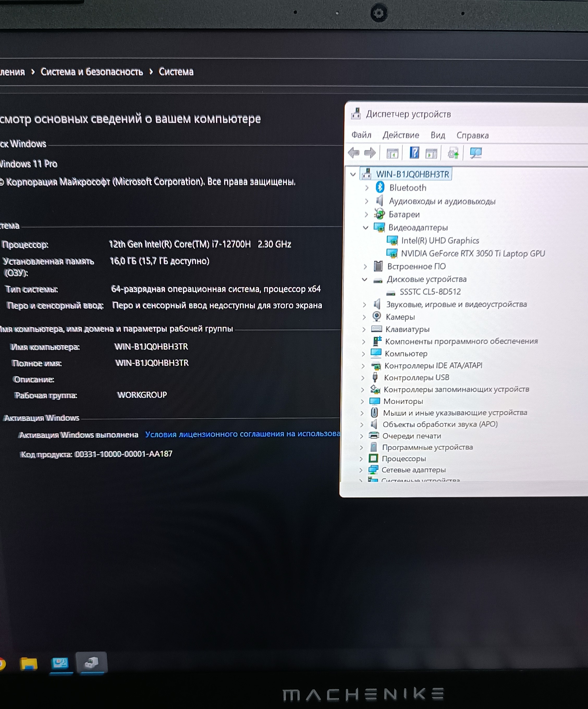588x709 pixels.
Task: Click the Back arrow in Device Manager toolbar
Action: pos(353,153)
